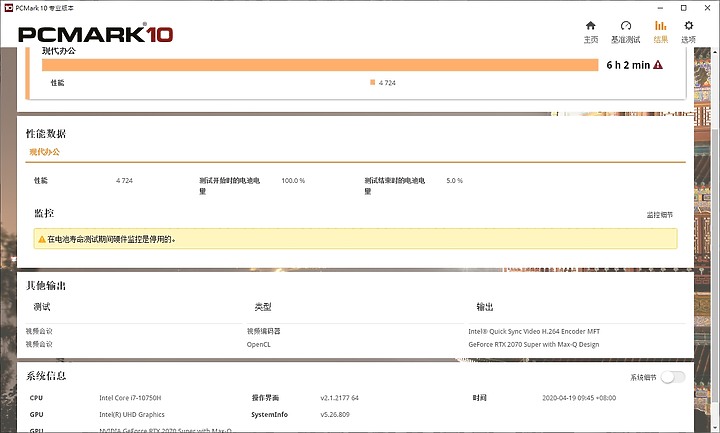Click the orange legend square beside 4 724
This screenshot has height=433, width=720.
tap(372, 82)
